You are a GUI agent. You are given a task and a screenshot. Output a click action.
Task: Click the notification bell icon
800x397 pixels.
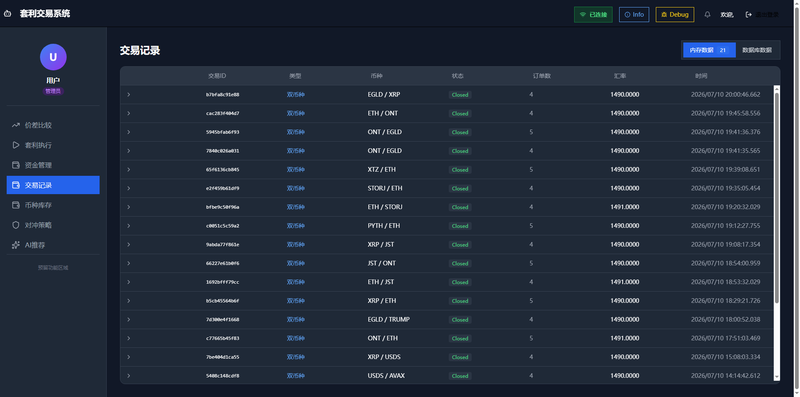pyautogui.click(x=707, y=14)
